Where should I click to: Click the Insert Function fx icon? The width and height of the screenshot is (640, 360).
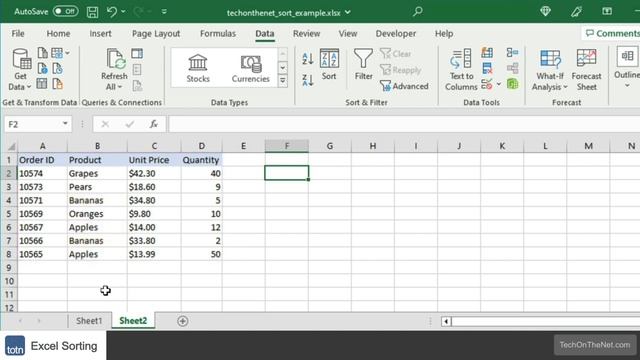pyautogui.click(x=153, y=124)
